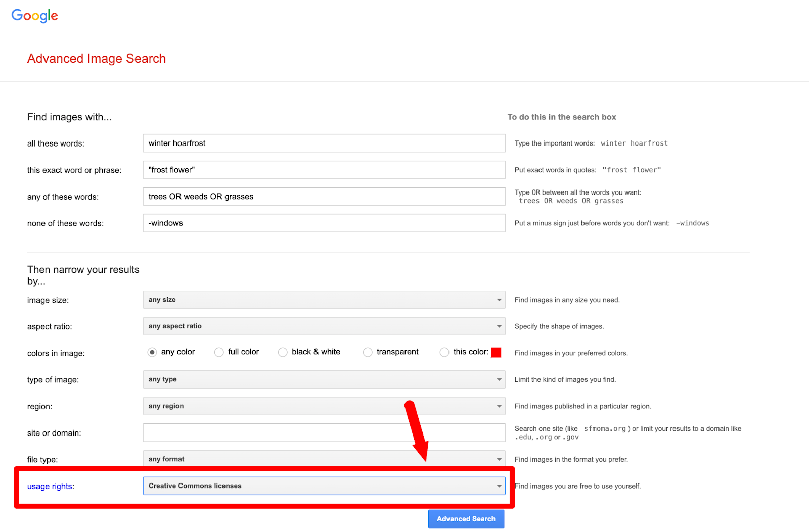Select the transparent color option
This screenshot has height=532, width=809.
point(368,352)
